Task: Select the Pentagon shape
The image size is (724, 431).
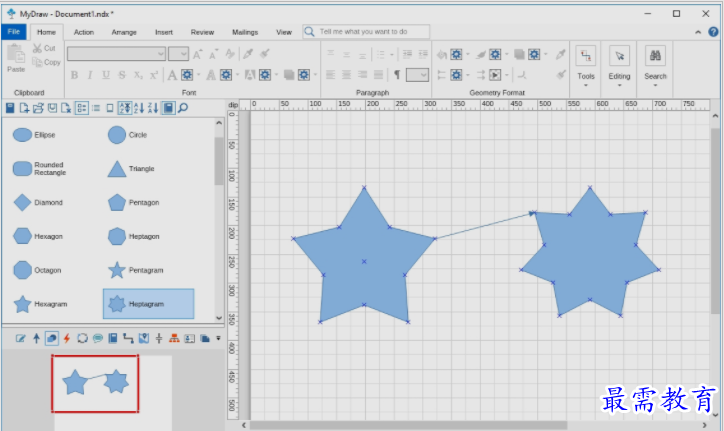Action: pyautogui.click(x=133, y=202)
